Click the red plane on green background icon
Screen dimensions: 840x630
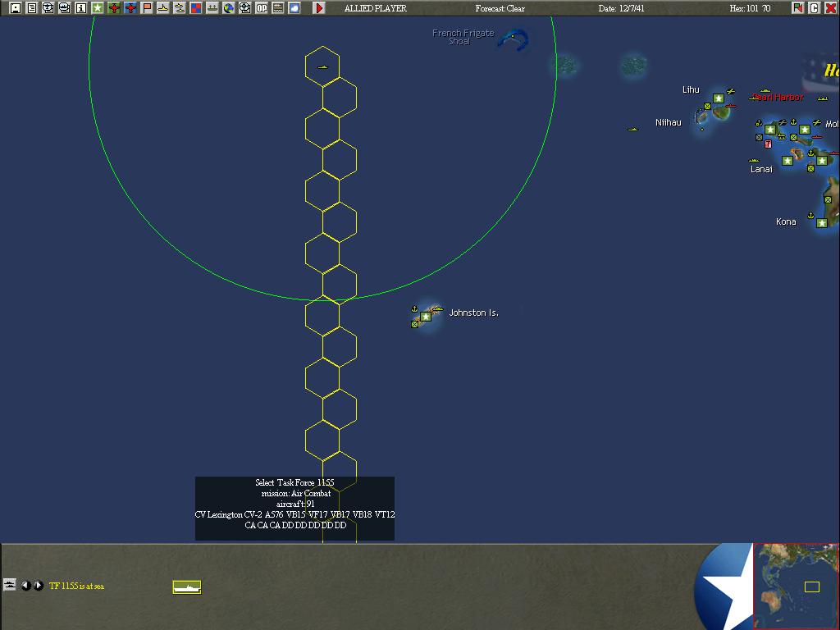tap(113, 7)
